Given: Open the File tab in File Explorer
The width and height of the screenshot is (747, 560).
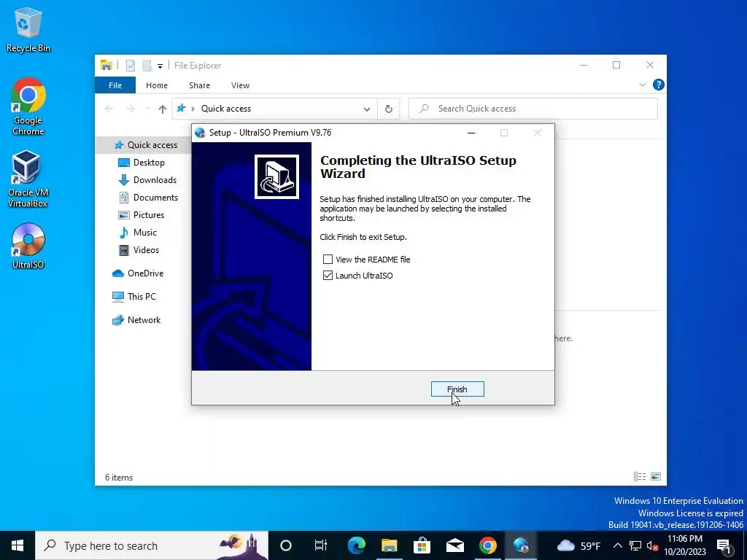Looking at the screenshot, I should (x=115, y=85).
